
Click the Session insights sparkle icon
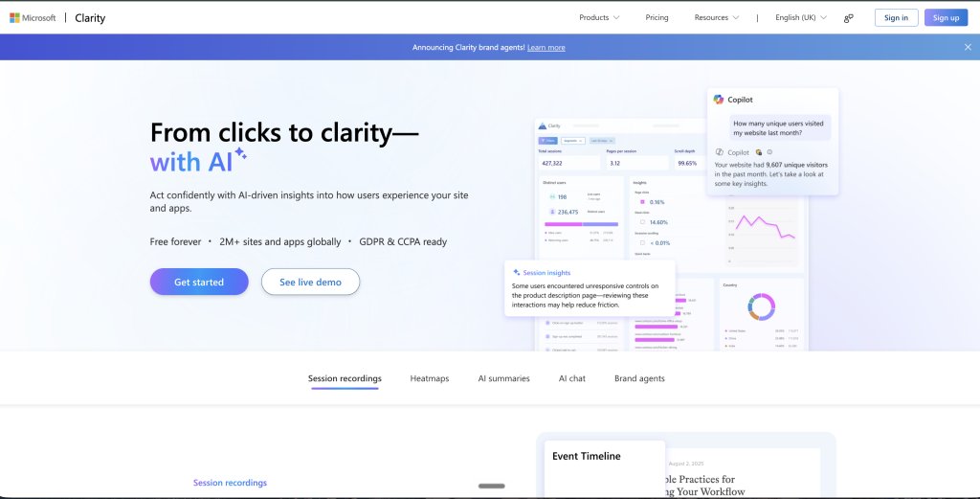516,273
